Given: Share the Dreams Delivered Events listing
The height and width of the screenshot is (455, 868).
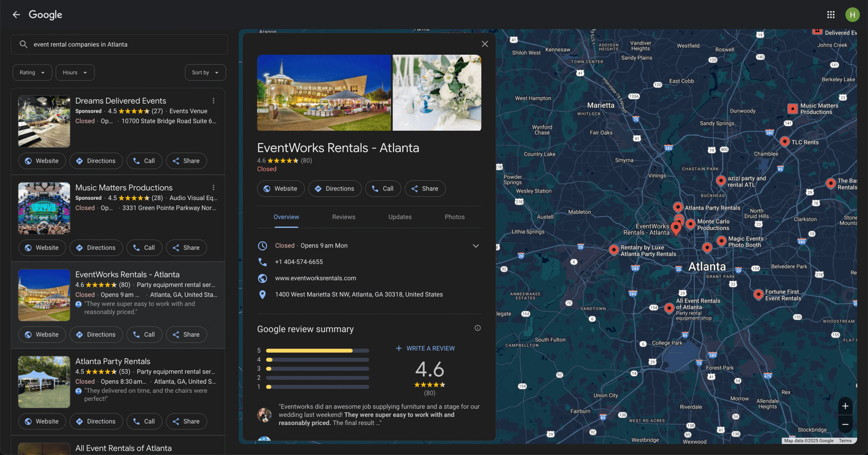Looking at the screenshot, I should [186, 161].
